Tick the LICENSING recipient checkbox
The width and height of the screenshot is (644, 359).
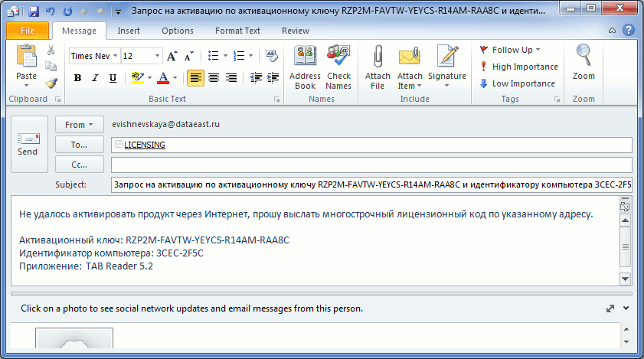118,144
